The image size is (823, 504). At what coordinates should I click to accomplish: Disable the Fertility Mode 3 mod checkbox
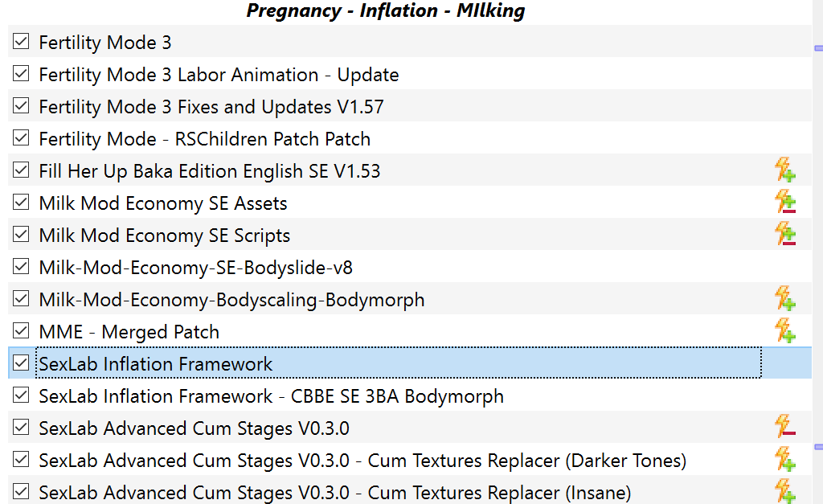click(x=21, y=43)
